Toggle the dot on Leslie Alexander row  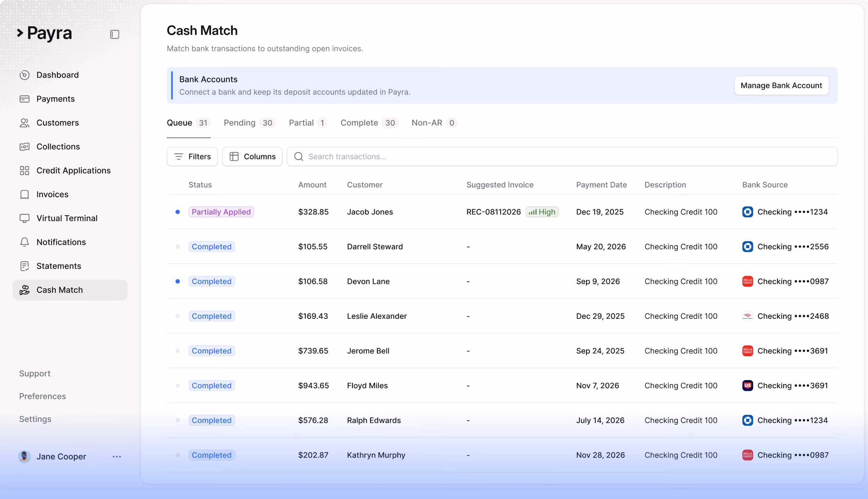177,316
